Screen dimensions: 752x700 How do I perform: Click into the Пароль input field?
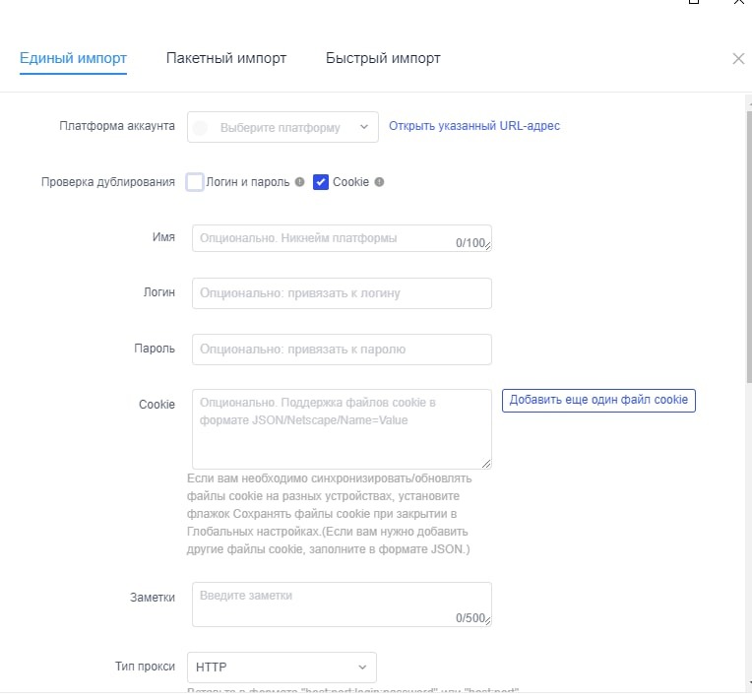(341, 349)
